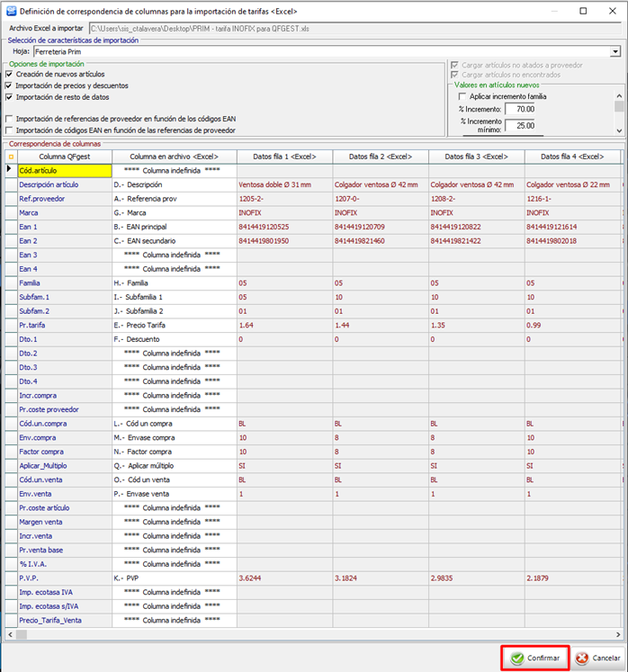Click the Archivo Excel a importar path field
Viewport: 628px width, 672px height.
(x=355, y=29)
